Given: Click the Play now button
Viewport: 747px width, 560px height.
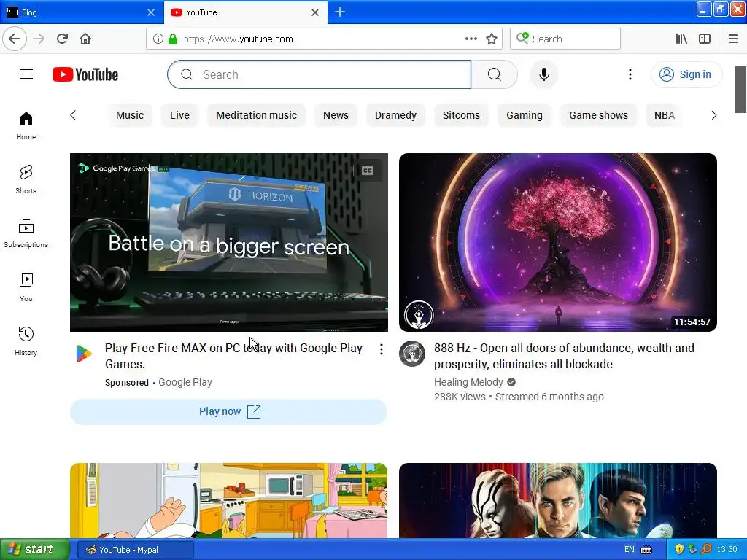Looking at the screenshot, I should tap(228, 411).
